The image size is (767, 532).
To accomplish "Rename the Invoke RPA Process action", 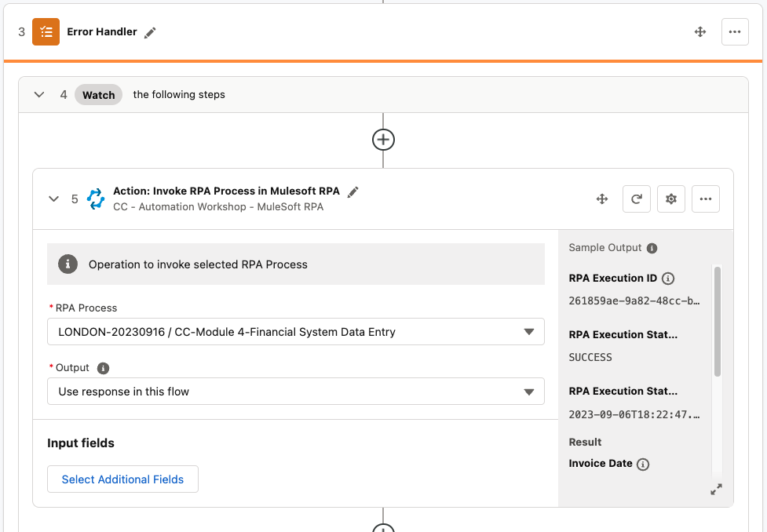I will click(354, 191).
